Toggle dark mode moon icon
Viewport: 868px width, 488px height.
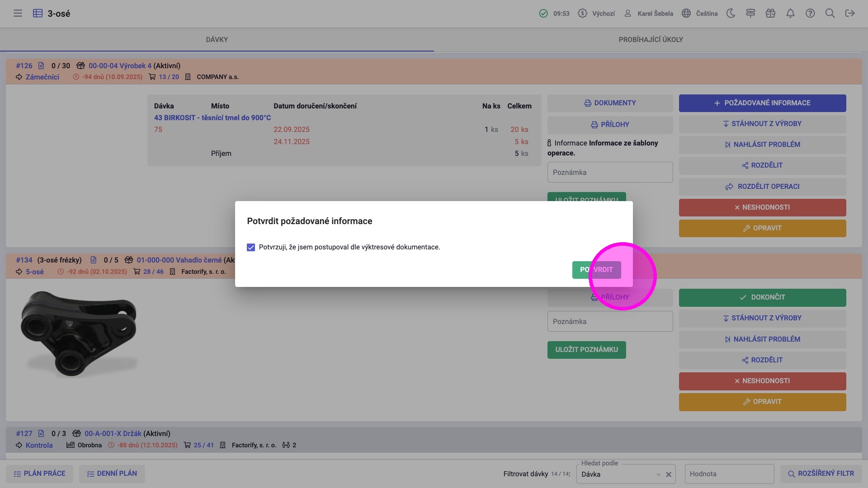tap(731, 14)
